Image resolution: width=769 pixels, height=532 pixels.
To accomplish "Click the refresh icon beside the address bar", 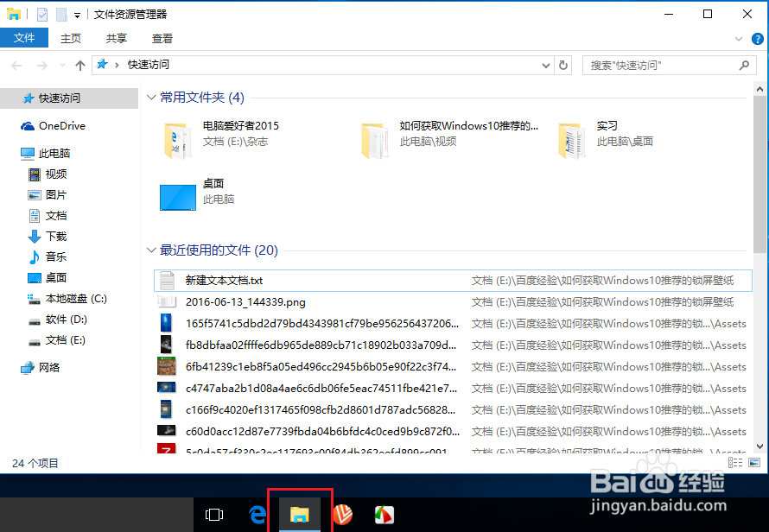I will click(563, 65).
